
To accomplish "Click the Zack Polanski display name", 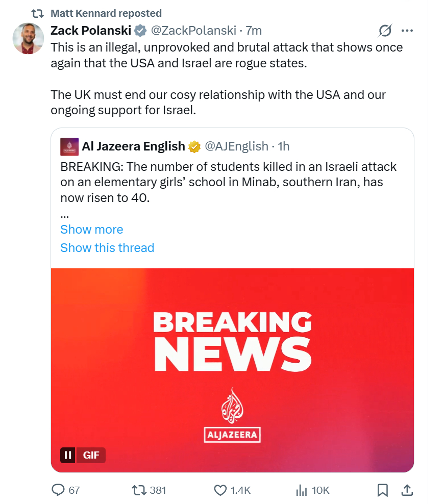I will tap(90, 31).
